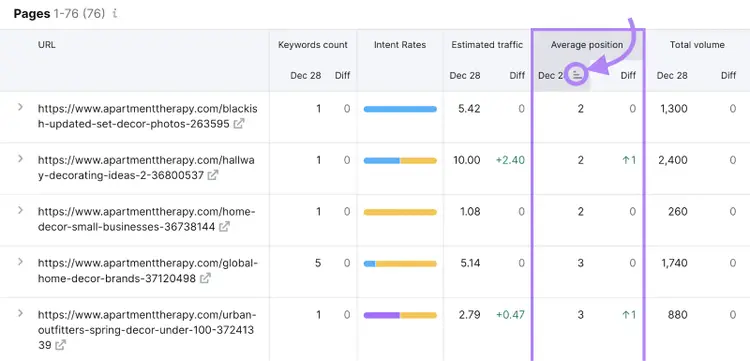The height and width of the screenshot is (361, 750).
Task: Click the total volume value 1,300
Action: tap(673, 109)
